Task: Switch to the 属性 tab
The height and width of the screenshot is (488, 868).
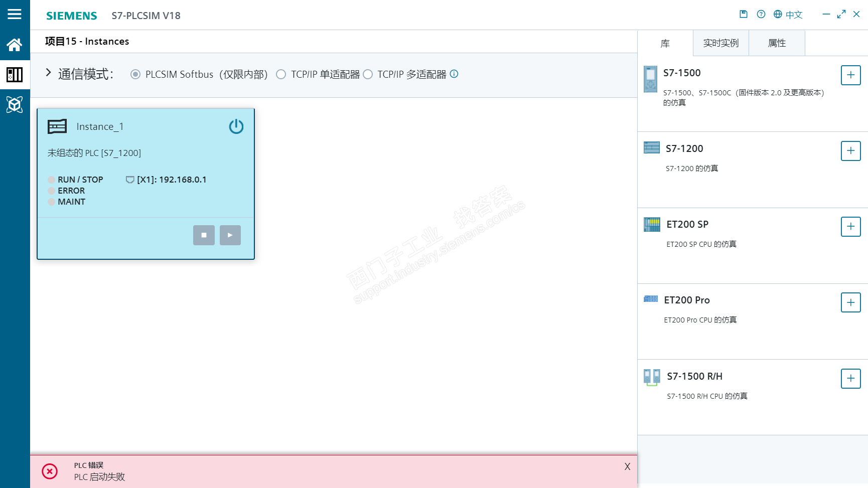Action: click(x=777, y=43)
